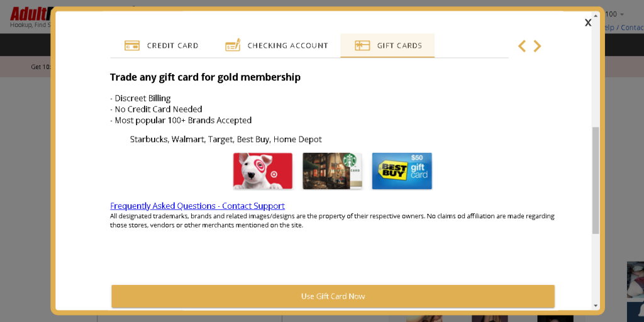Click the Starbucks gift card image
Image resolution: width=644 pixels, height=322 pixels.
tap(332, 170)
